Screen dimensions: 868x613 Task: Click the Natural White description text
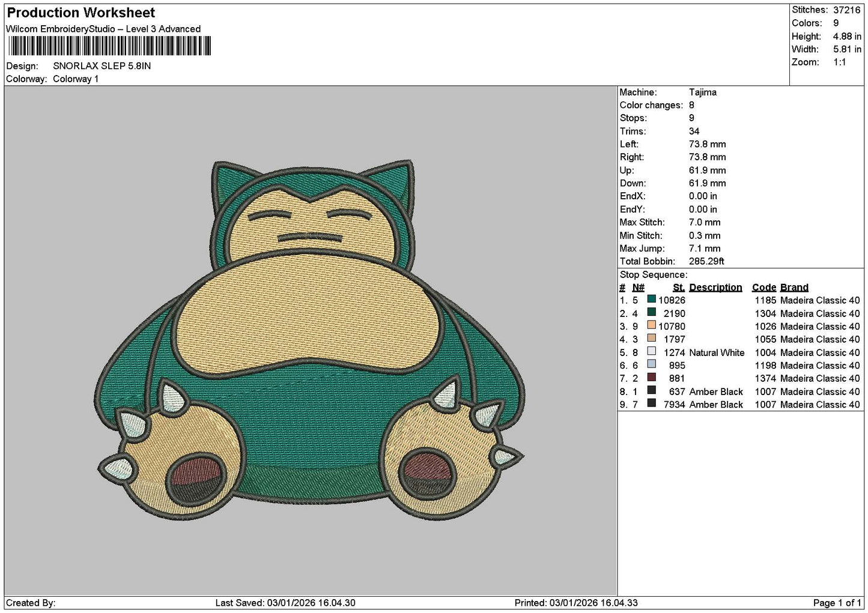[717, 353]
